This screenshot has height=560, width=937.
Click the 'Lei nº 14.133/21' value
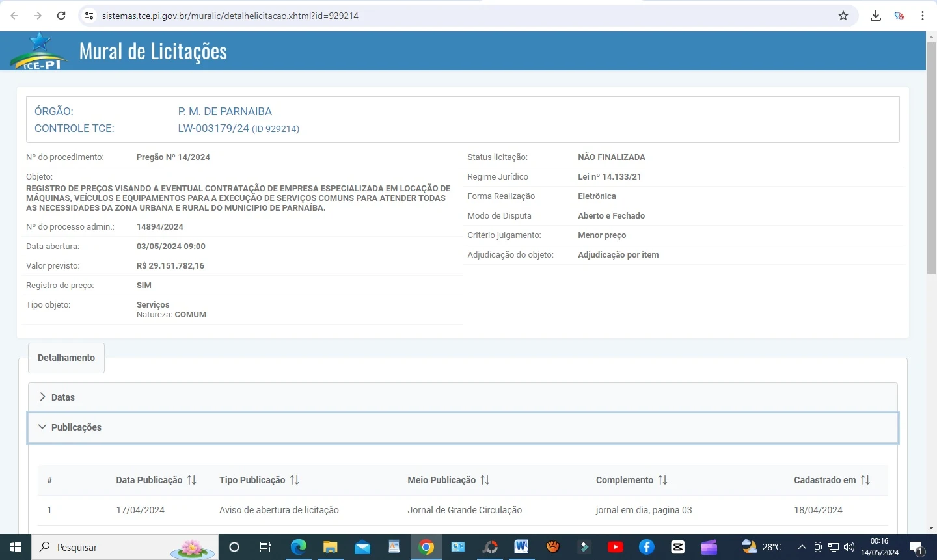(x=610, y=176)
